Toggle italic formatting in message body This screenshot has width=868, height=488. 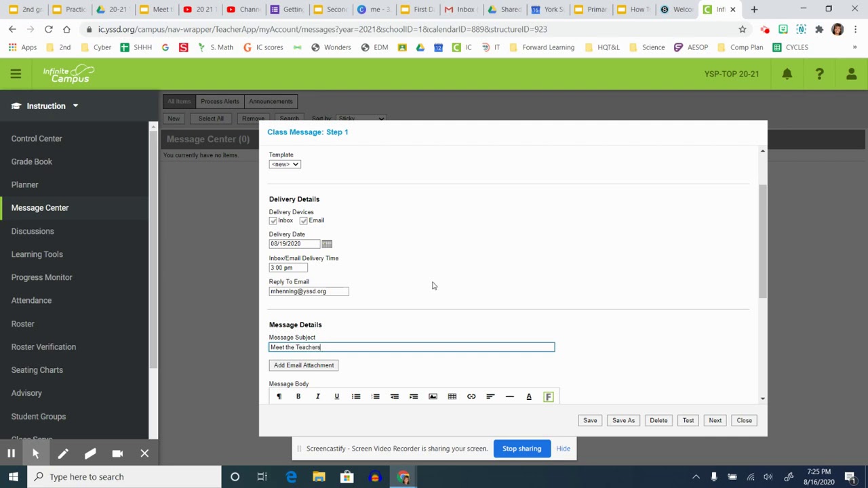tap(317, 396)
